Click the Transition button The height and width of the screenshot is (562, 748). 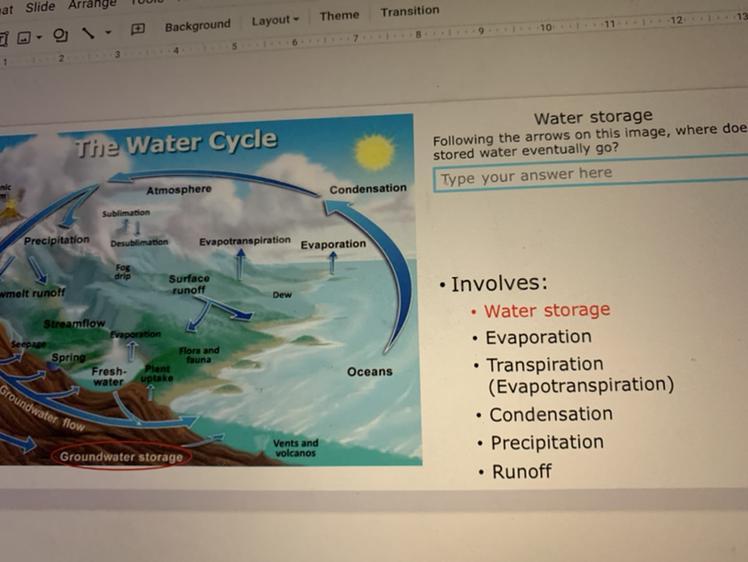pos(410,10)
